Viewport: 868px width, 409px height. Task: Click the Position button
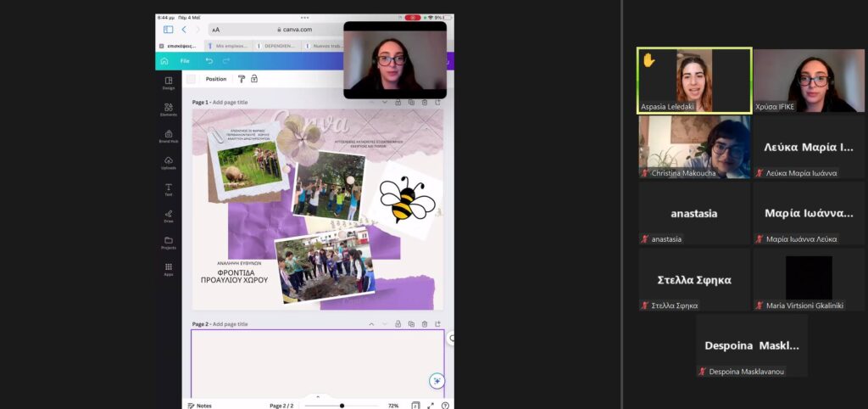coord(216,79)
